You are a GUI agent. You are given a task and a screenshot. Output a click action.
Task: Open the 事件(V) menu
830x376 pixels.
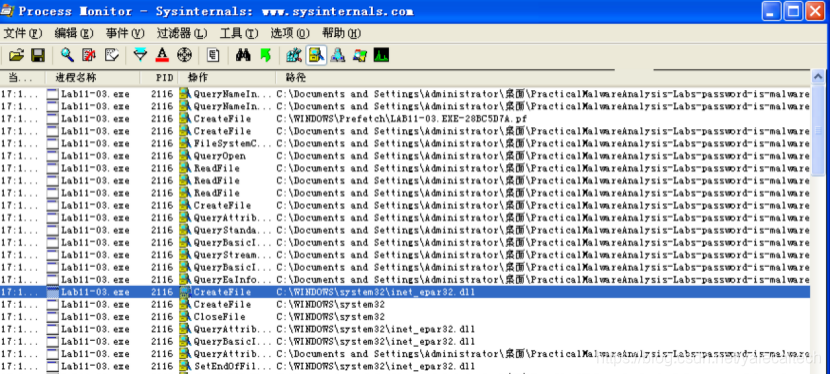[125, 33]
